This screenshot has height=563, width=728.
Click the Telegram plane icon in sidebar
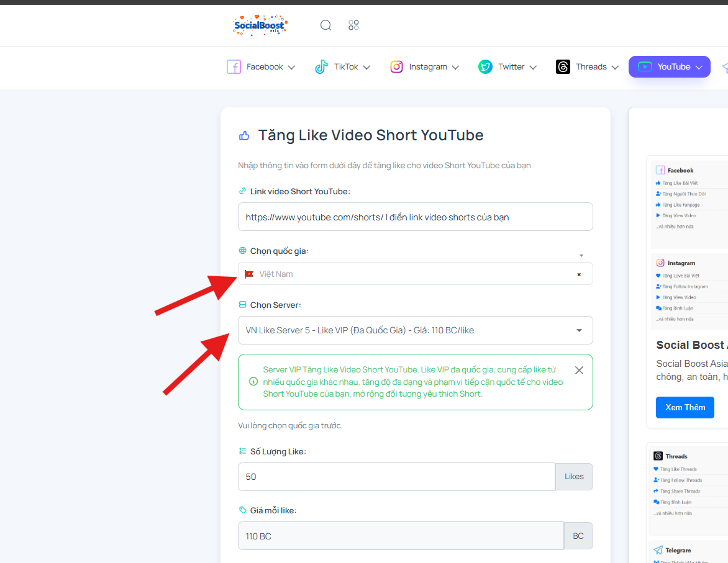pyautogui.click(x=658, y=550)
